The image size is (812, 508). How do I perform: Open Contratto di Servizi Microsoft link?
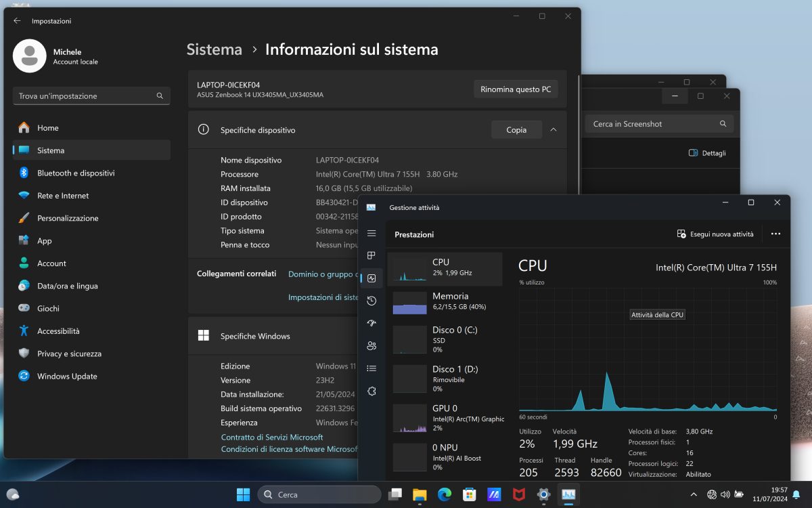[x=272, y=438]
